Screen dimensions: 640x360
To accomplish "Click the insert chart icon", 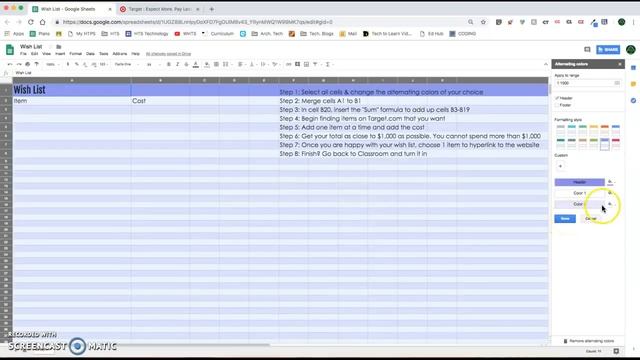I will click(307, 64).
